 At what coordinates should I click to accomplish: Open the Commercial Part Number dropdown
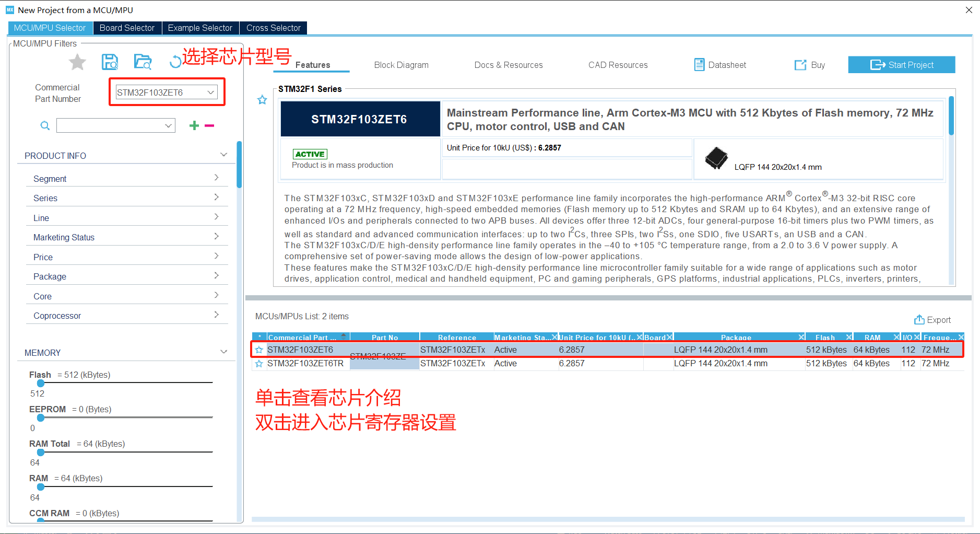click(x=210, y=92)
